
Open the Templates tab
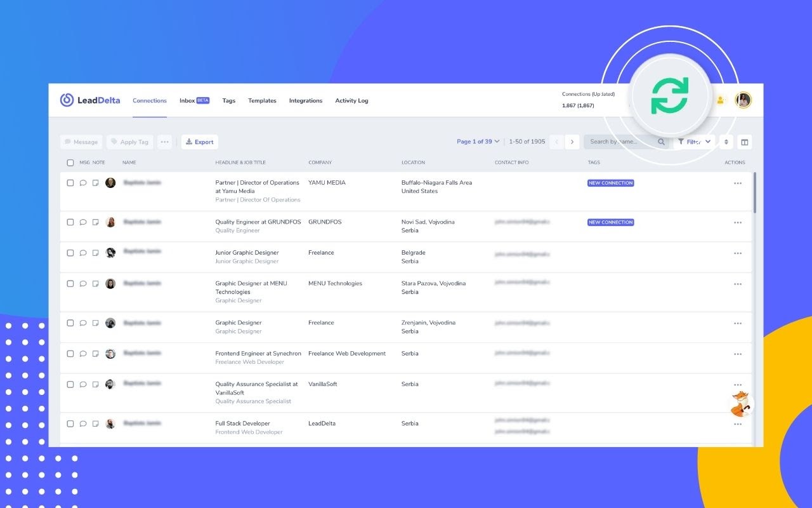pyautogui.click(x=262, y=101)
